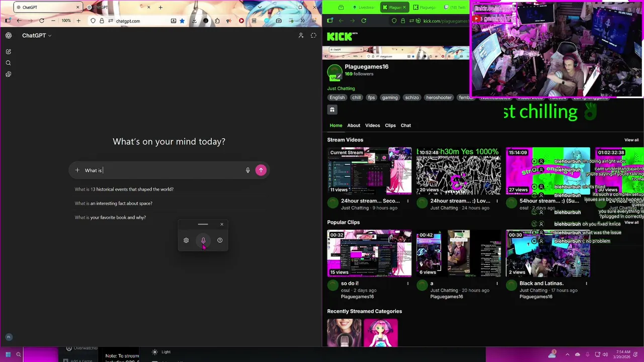The width and height of the screenshot is (644, 362).
Task: Open the Windows taskbar search icon
Action: 19,354
